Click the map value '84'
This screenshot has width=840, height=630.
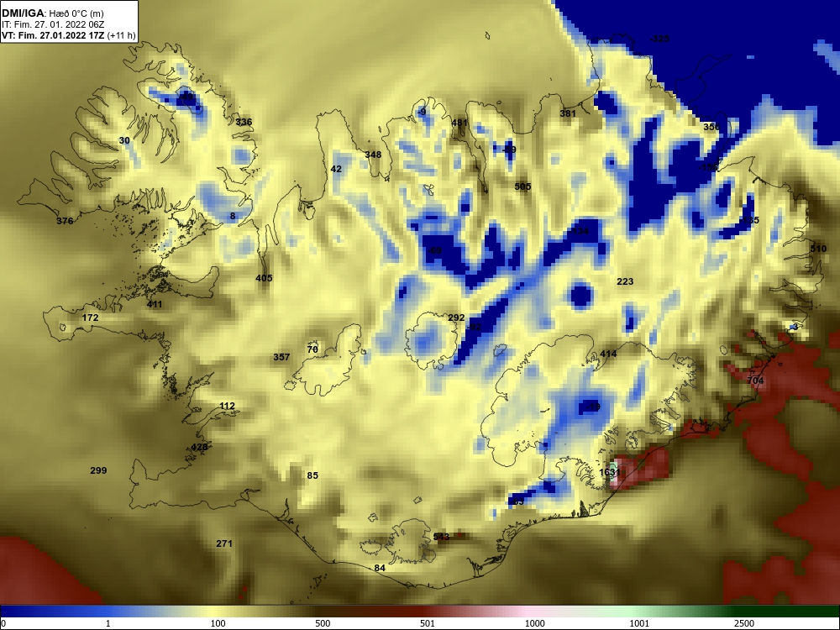[x=380, y=568]
